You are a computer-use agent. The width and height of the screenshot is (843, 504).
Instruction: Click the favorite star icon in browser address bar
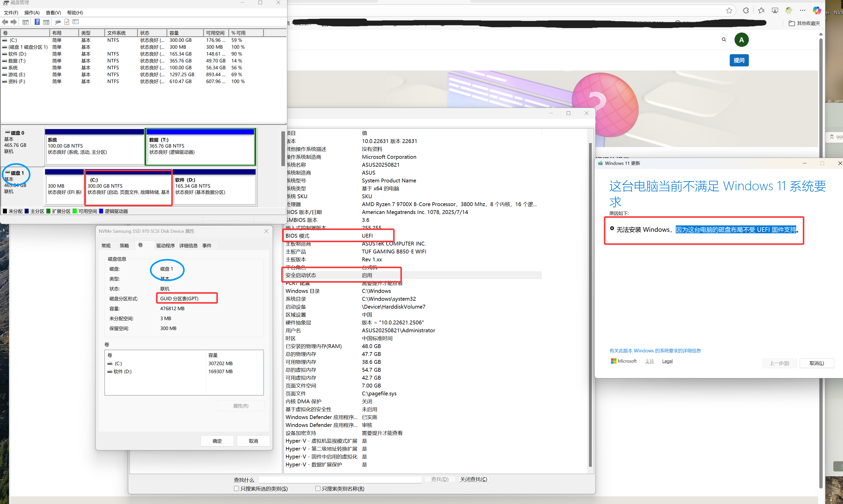click(729, 10)
